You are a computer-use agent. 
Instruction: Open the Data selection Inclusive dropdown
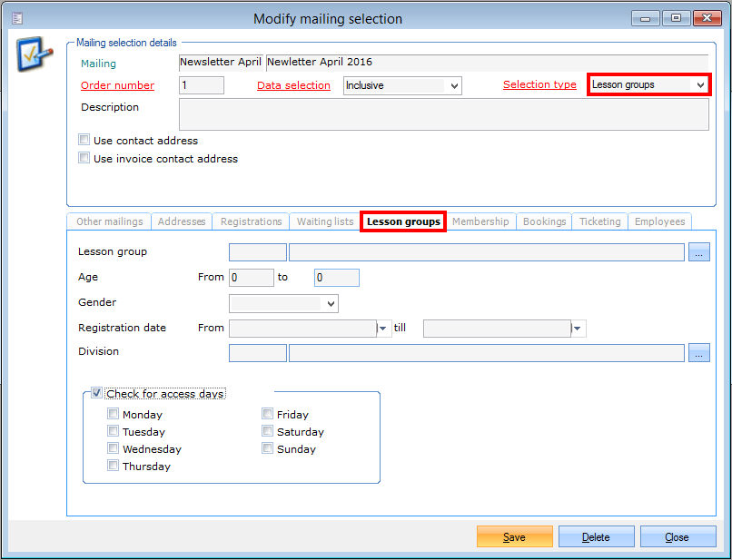coord(454,85)
